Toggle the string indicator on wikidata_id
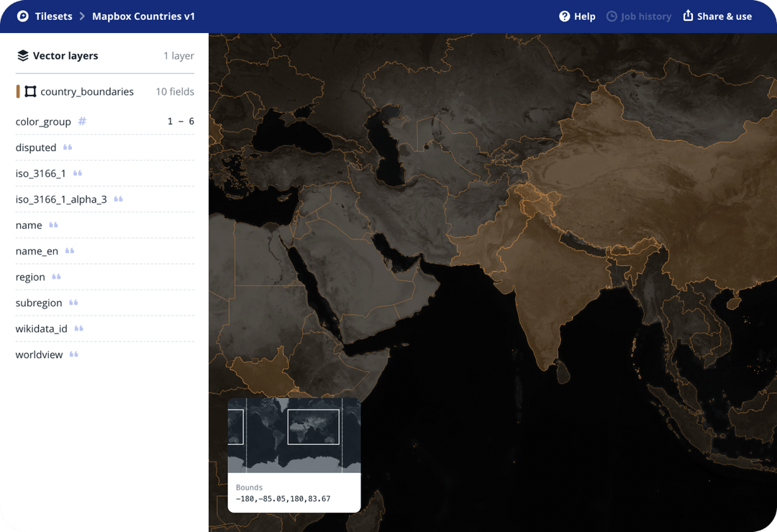Screen dimensions: 777x532 [78, 329]
